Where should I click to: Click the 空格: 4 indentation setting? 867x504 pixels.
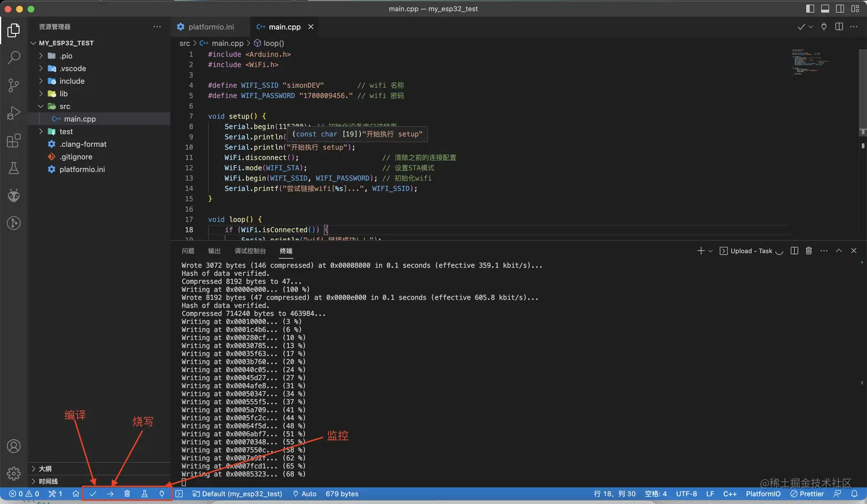point(656,494)
